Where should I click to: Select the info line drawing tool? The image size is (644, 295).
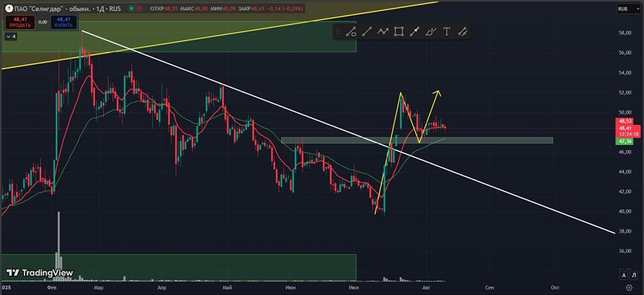point(351,32)
